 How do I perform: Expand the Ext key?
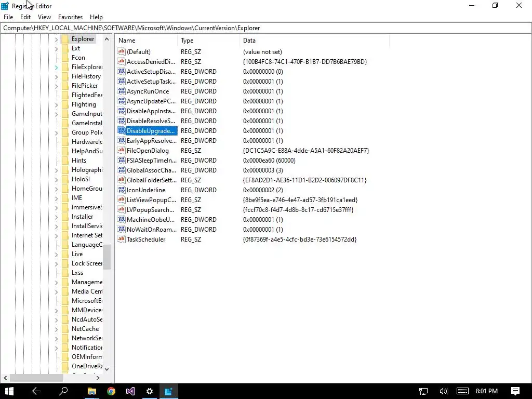click(56, 49)
